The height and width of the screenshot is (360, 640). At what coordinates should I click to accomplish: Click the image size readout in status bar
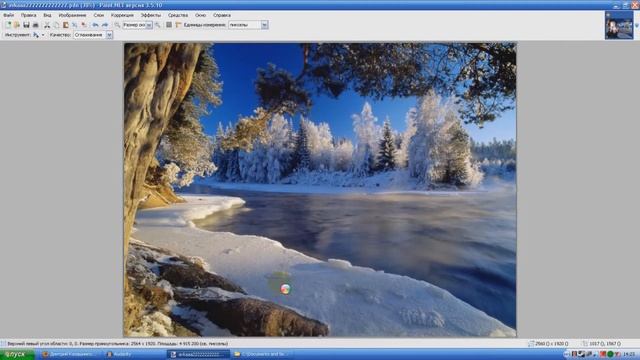[x=548, y=344]
